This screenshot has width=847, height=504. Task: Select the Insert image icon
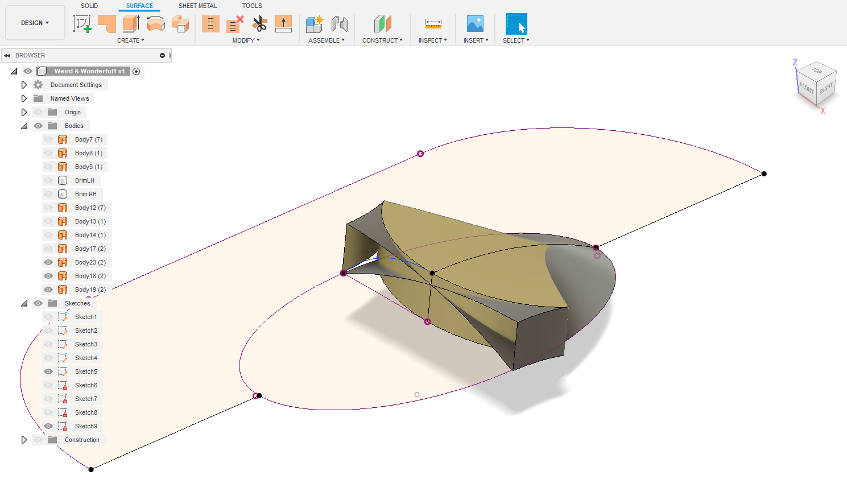(x=475, y=24)
